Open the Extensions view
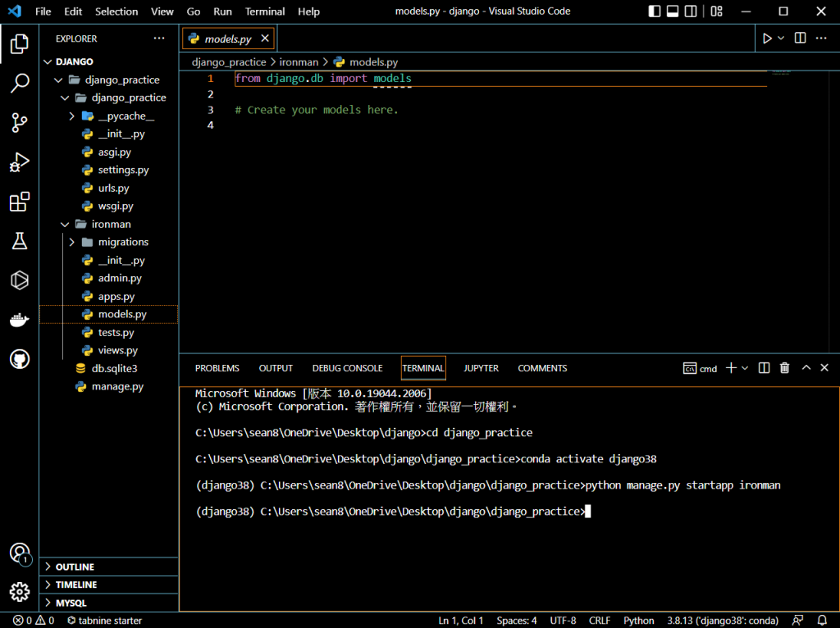 20,202
